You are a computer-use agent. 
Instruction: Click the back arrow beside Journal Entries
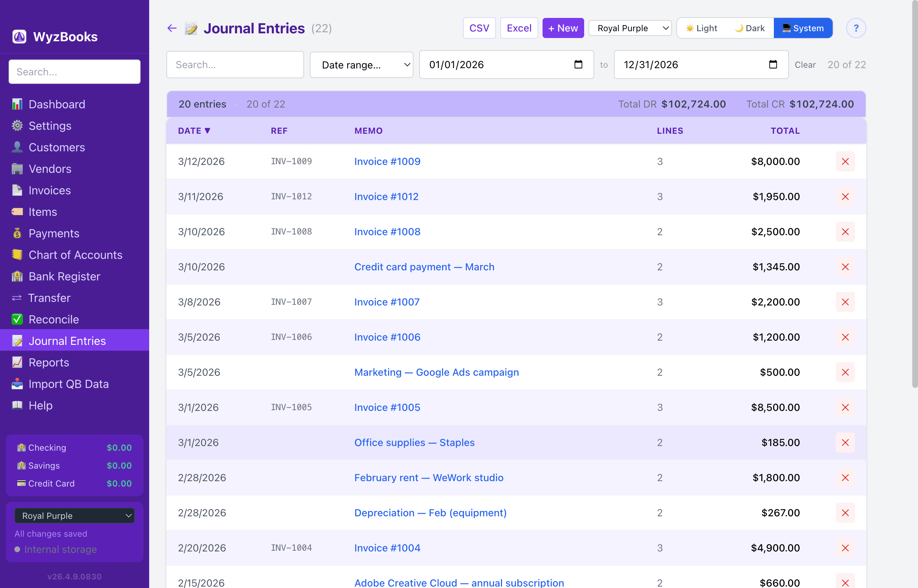pyautogui.click(x=172, y=28)
